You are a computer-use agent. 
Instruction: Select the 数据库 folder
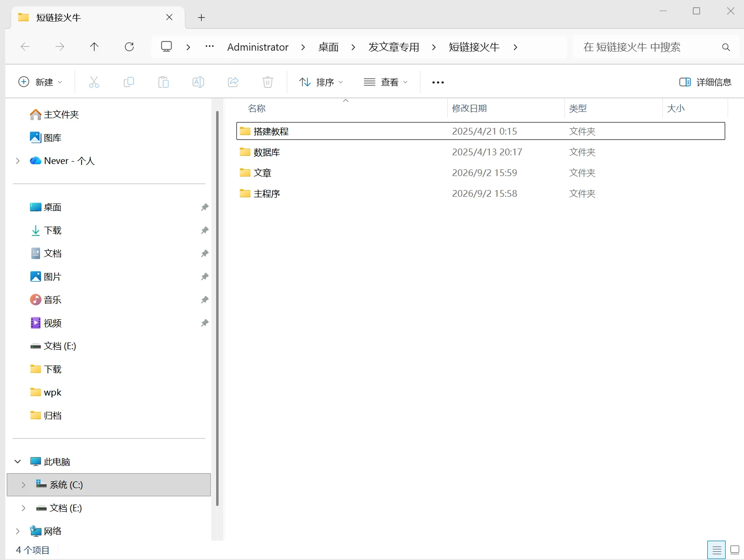point(481,152)
